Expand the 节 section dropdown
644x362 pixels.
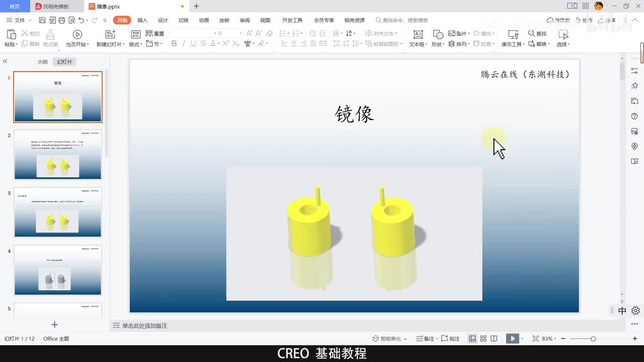click(154, 44)
